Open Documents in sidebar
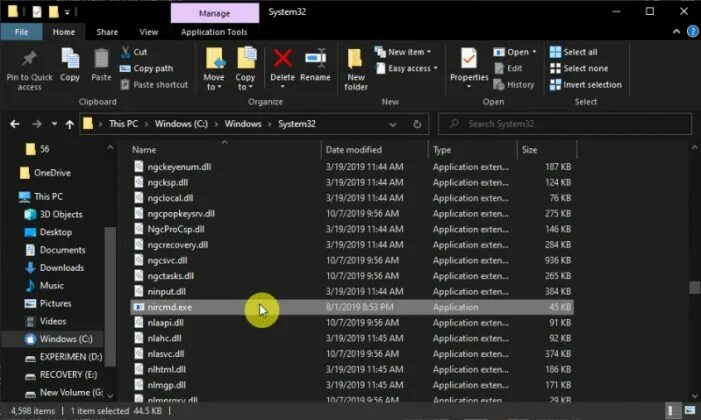 pos(55,250)
